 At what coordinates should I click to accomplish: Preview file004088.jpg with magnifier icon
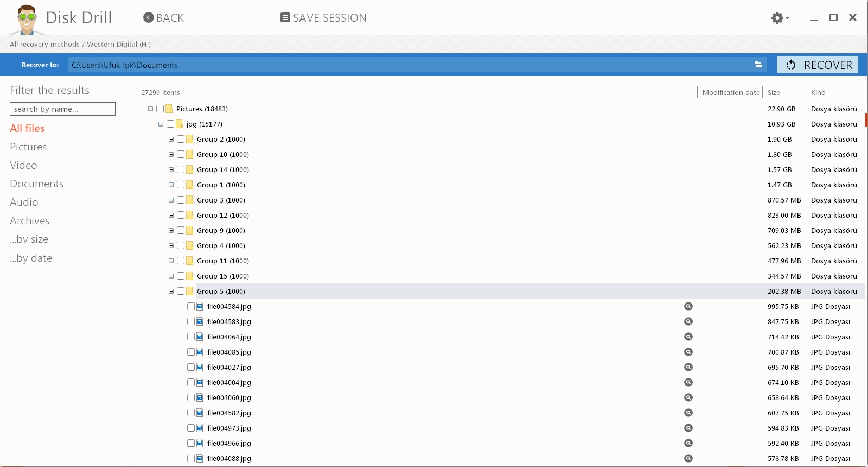pyautogui.click(x=688, y=458)
